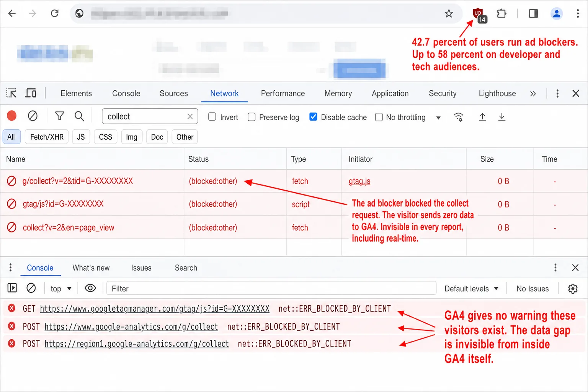Open the Memory tab
This screenshot has width=588, height=392.
(338, 93)
